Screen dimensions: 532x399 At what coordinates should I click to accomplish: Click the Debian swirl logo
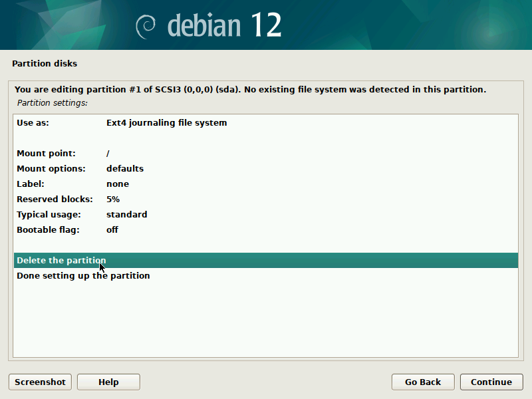point(146,27)
